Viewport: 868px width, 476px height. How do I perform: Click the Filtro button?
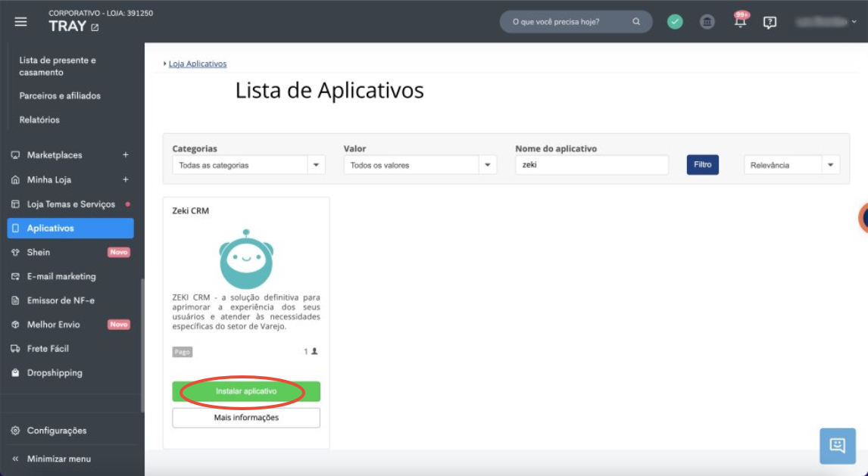[702, 165]
